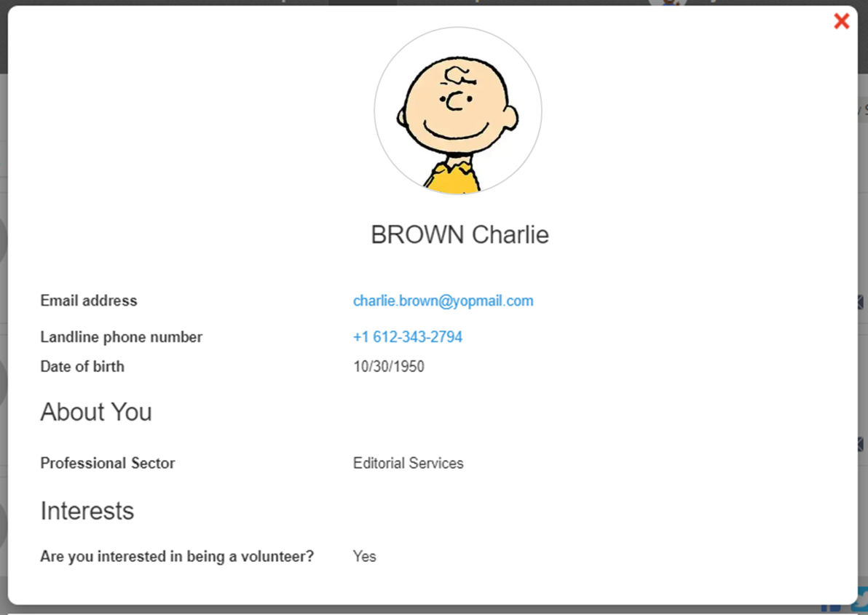
Task: Click the Email address field label
Action: click(x=89, y=301)
